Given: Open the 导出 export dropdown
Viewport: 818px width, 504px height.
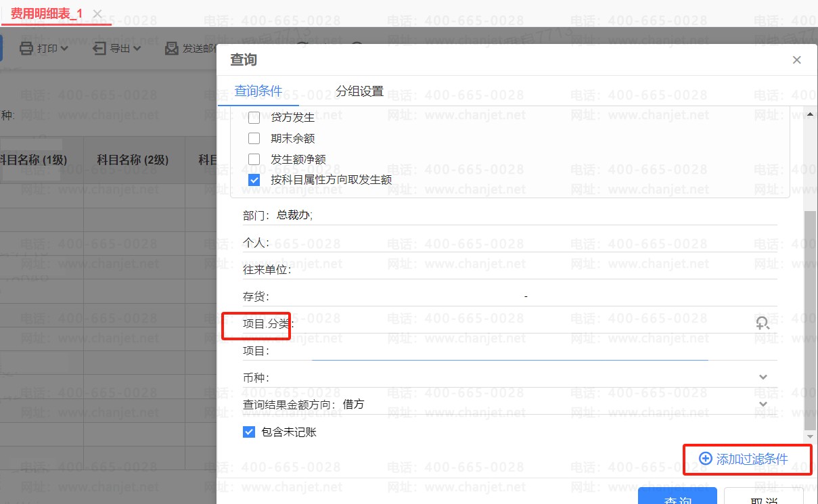Looking at the screenshot, I should [117, 49].
